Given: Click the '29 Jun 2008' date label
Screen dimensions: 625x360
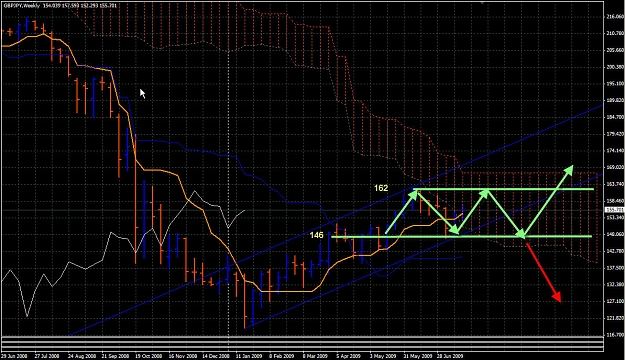Looking at the screenshot, I should click(14, 356).
